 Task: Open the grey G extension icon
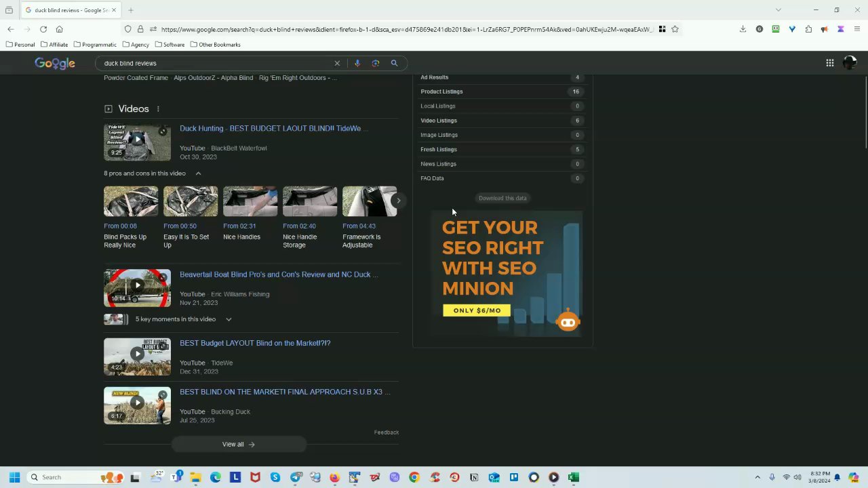(x=759, y=29)
